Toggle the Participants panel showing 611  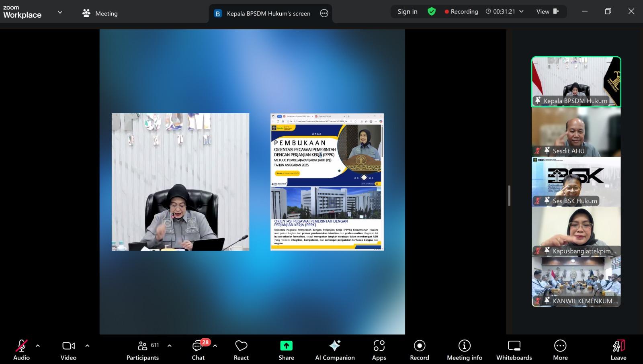tap(143, 350)
